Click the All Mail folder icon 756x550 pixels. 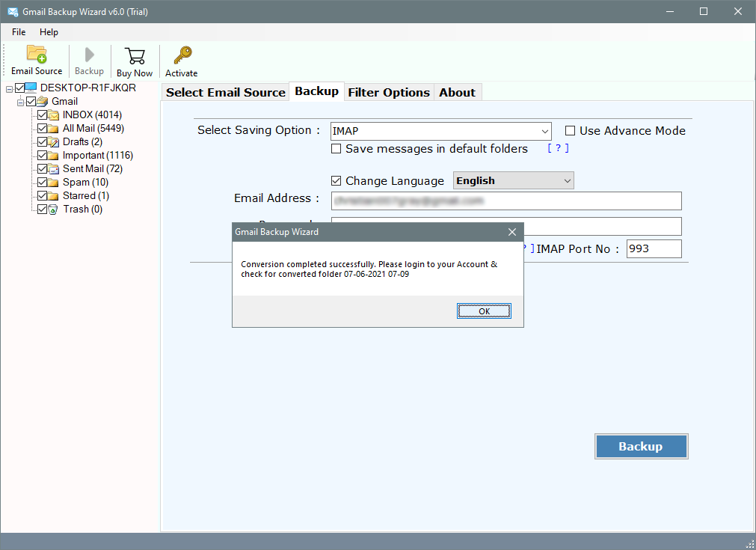[x=54, y=129]
